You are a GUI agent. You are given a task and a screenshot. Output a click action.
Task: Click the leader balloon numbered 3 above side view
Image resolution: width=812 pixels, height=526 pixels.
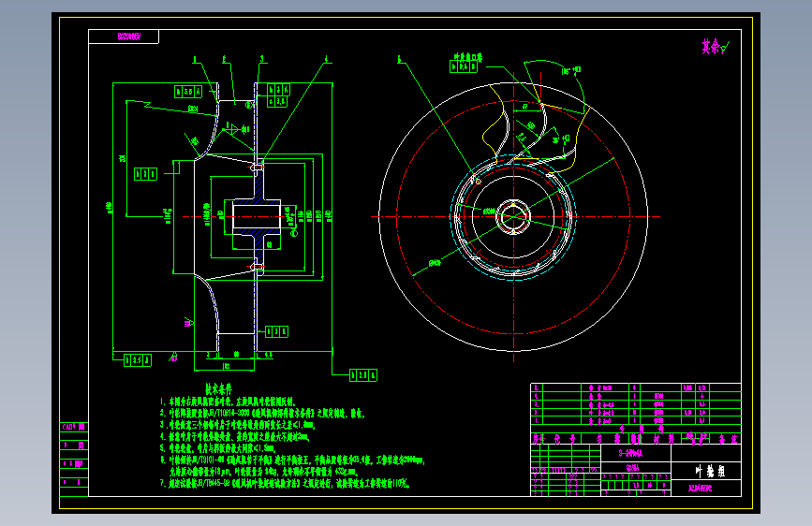[x=262, y=60]
